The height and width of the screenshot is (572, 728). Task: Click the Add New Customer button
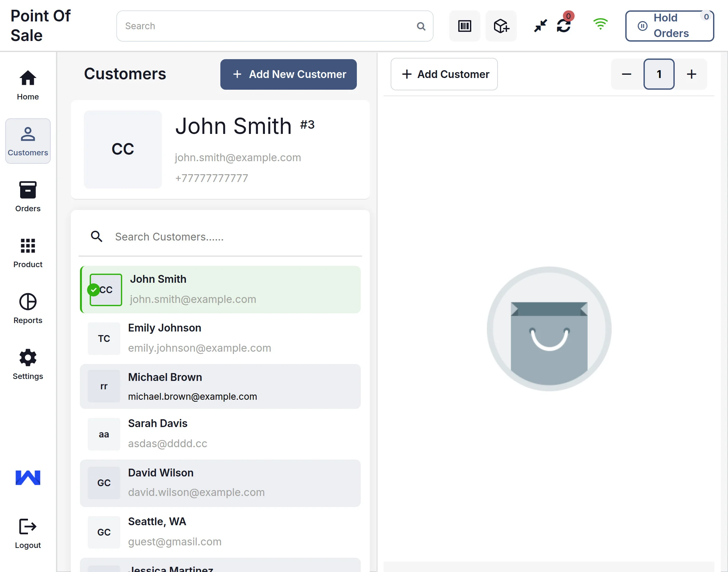(x=288, y=74)
